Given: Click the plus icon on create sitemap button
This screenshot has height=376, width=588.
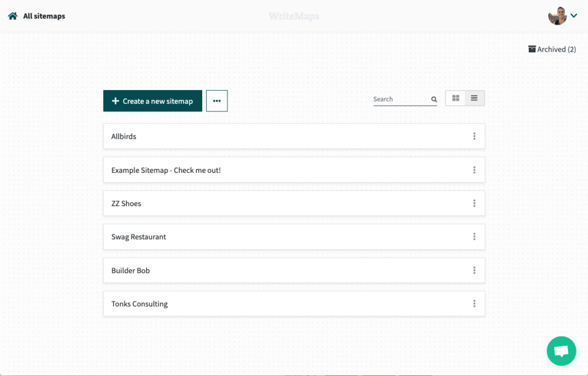Looking at the screenshot, I should pos(115,100).
